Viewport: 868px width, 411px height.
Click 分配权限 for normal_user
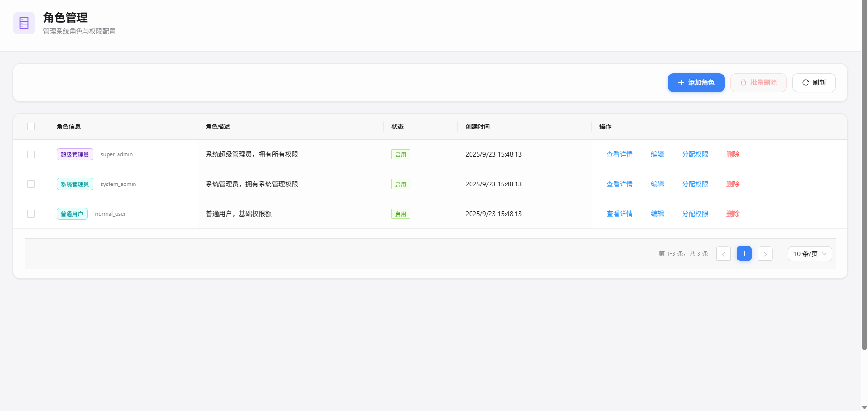[x=695, y=214]
